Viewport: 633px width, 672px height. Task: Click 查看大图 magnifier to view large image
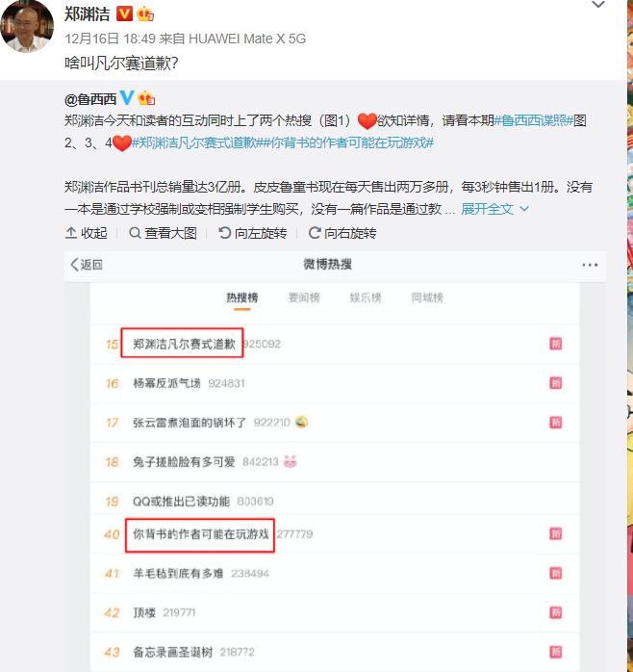pos(164,233)
